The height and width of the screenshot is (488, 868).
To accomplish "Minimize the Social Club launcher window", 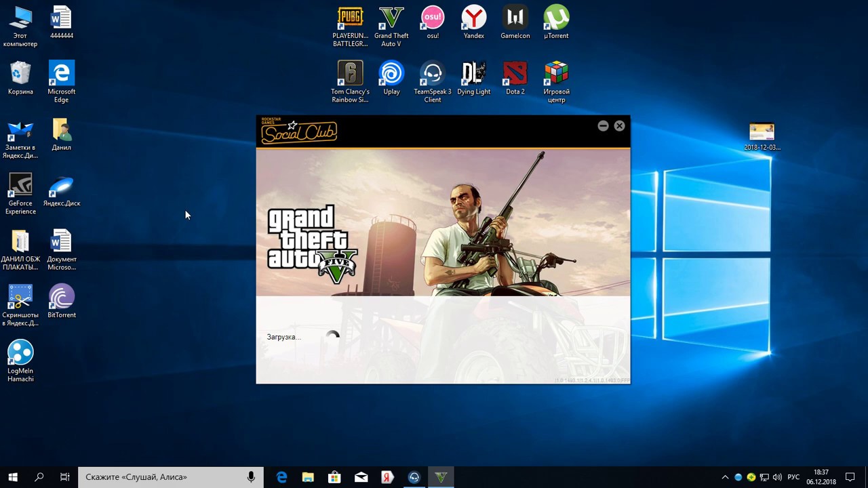I will [x=603, y=125].
